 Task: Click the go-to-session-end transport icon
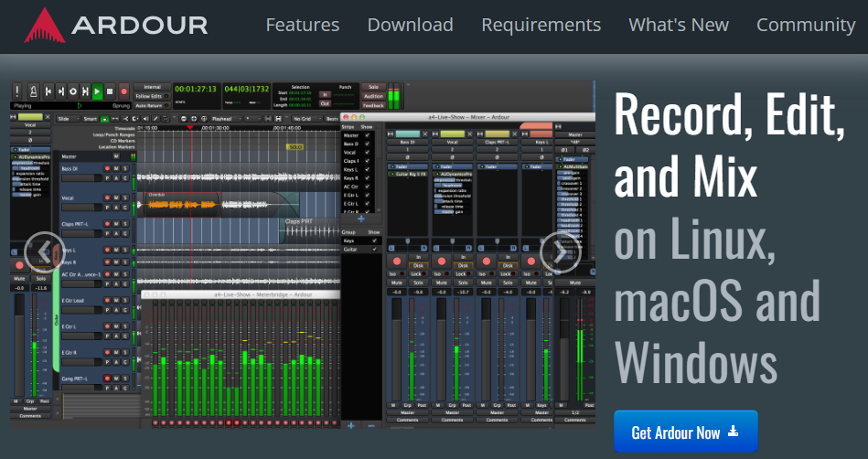[61, 91]
